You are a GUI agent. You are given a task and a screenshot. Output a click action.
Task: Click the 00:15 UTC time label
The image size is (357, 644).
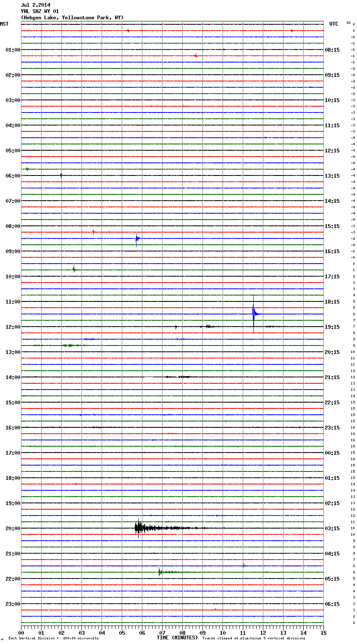[332, 453]
